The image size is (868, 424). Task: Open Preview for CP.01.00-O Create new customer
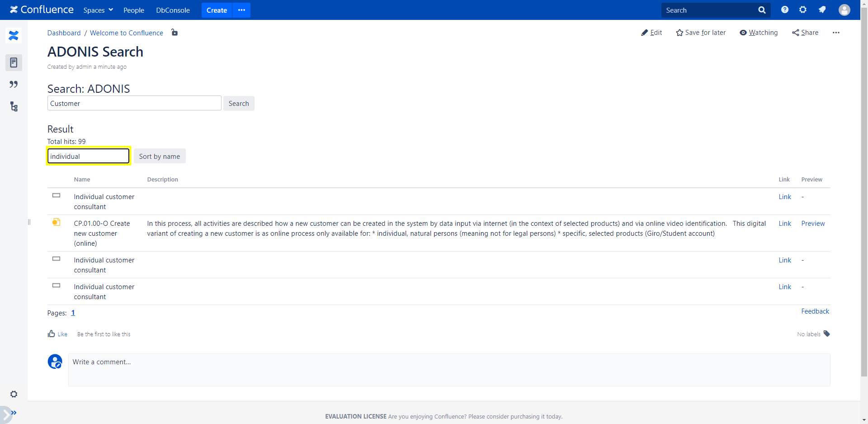813,224
